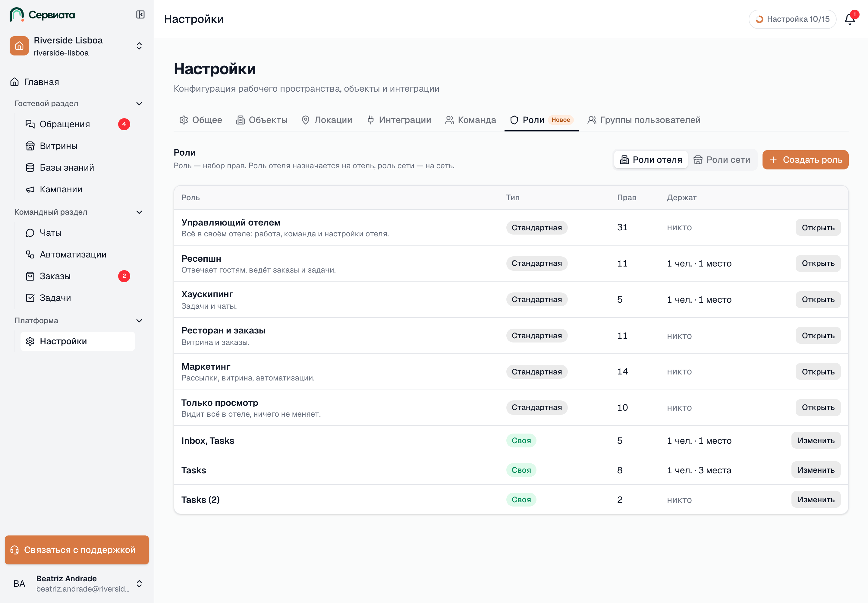The height and width of the screenshot is (603, 868).
Task: Switch to Интеграции tab
Action: [x=399, y=120]
